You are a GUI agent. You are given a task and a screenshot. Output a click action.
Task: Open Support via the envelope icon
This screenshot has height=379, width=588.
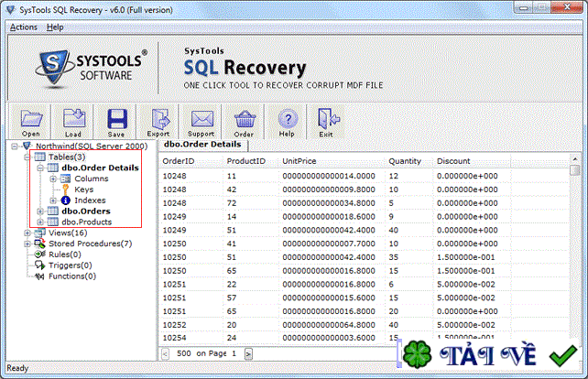(201, 120)
